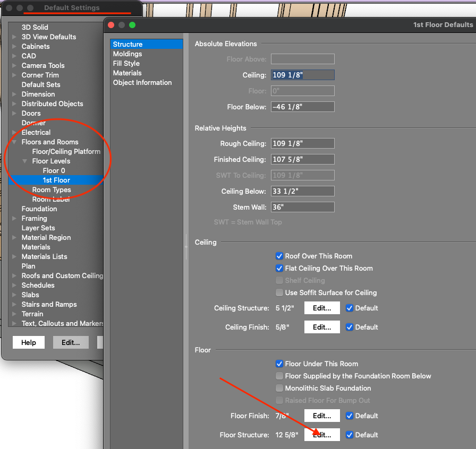
Task: Collapse the Floor Levels subtree
Action: pos(25,161)
